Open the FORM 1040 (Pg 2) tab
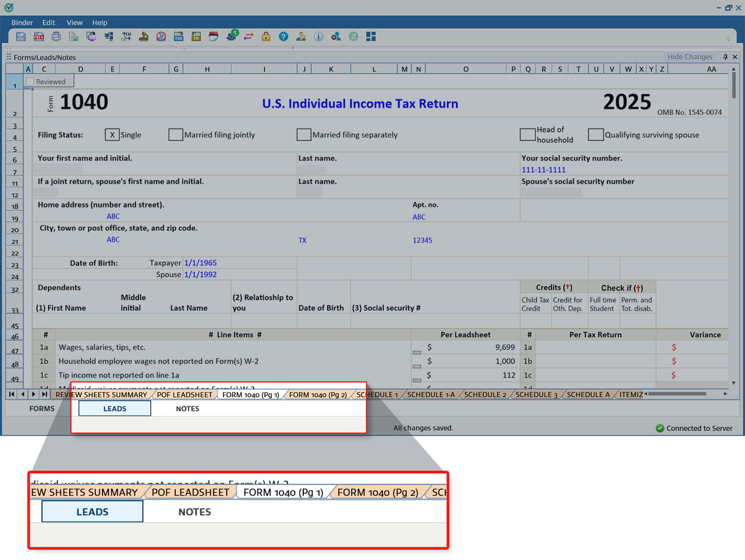 (320, 394)
